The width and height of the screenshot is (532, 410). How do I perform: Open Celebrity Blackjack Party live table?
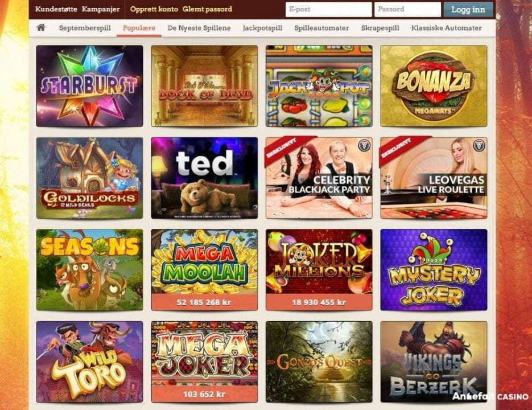pyautogui.click(x=319, y=178)
